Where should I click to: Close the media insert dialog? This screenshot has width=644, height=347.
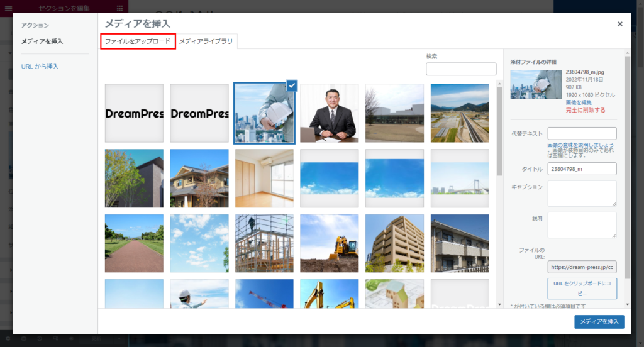point(619,24)
